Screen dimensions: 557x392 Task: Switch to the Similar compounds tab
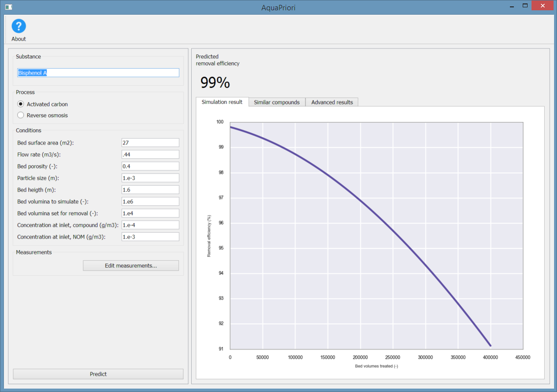pyautogui.click(x=277, y=102)
